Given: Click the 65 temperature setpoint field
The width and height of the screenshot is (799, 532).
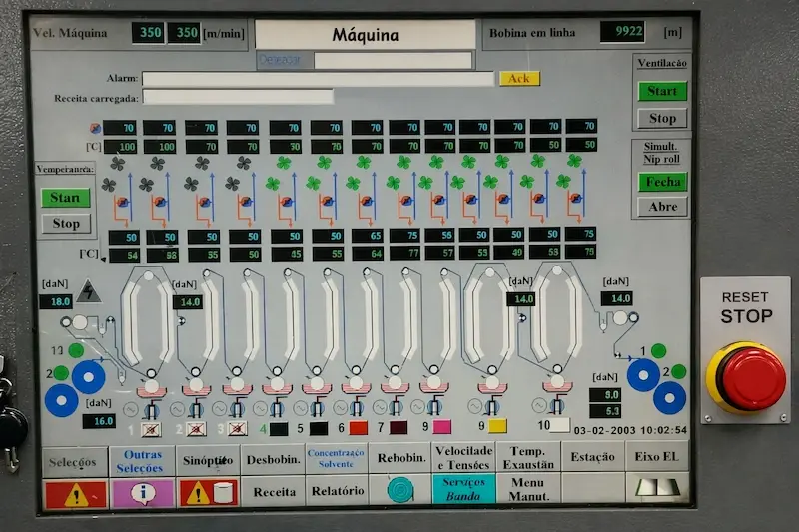Looking at the screenshot, I should coord(368,236).
